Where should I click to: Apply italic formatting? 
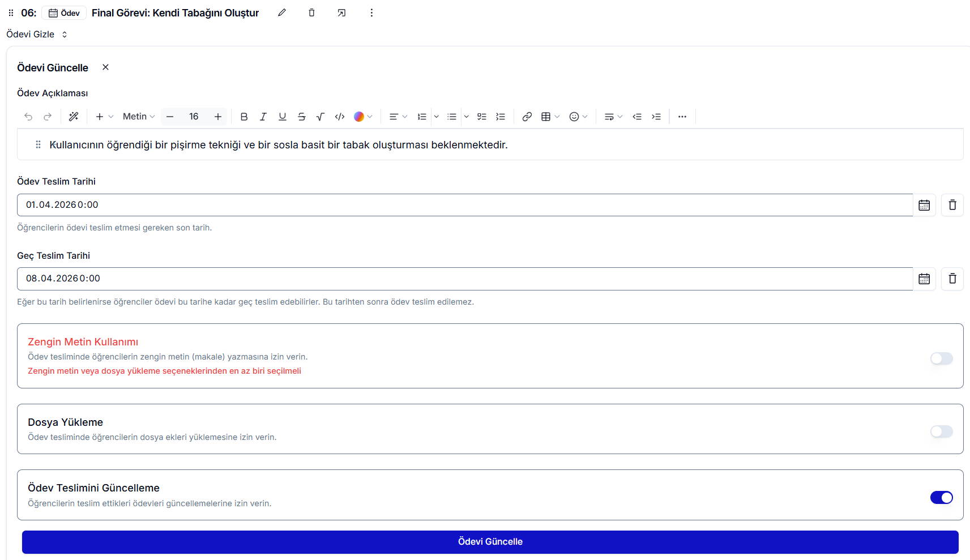coord(263,117)
